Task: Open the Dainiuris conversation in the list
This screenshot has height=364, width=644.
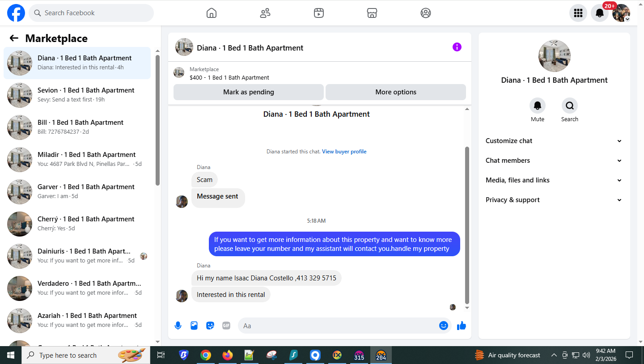Action: coord(77,256)
